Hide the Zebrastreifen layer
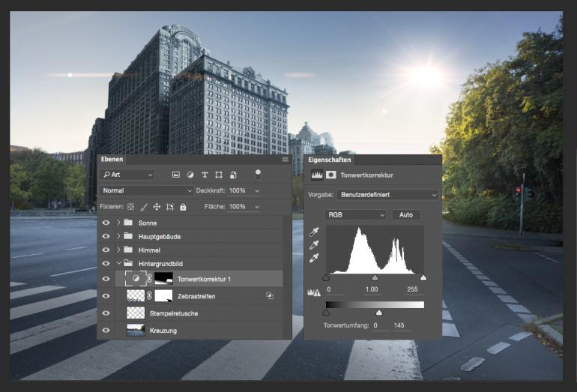This screenshot has width=577, height=392. coord(106,296)
